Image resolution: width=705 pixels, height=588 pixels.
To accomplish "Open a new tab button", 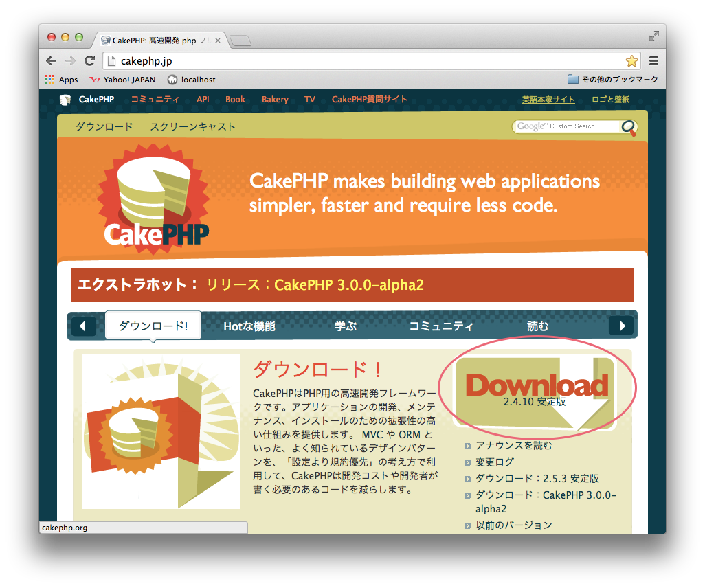I will click(x=241, y=41).
